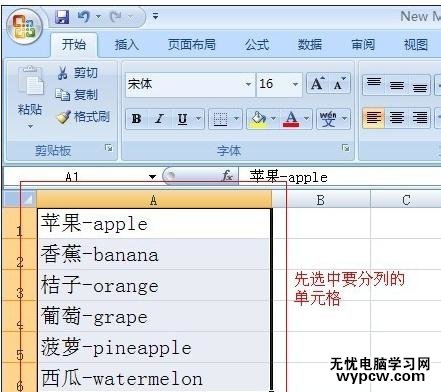Open the 剪贴板 dialog launcher
Screen dimensions: 441x392
109,147
